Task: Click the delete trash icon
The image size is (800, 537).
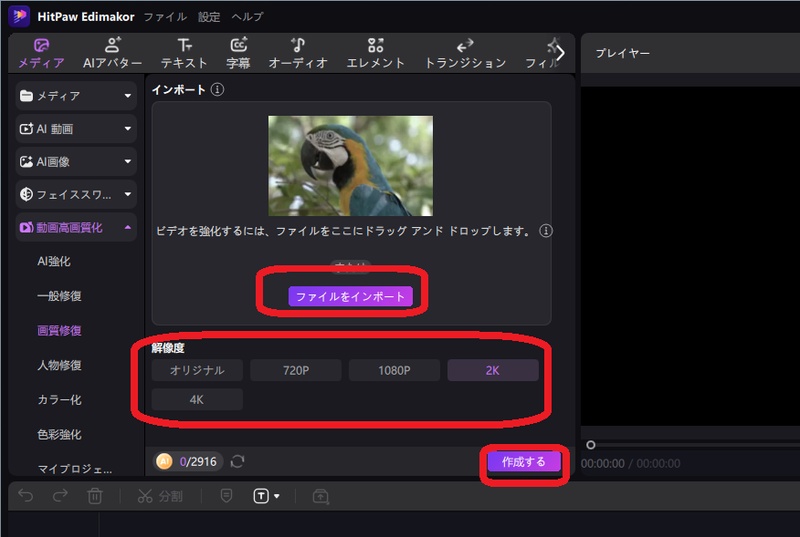Action: [x=95, y=496]
